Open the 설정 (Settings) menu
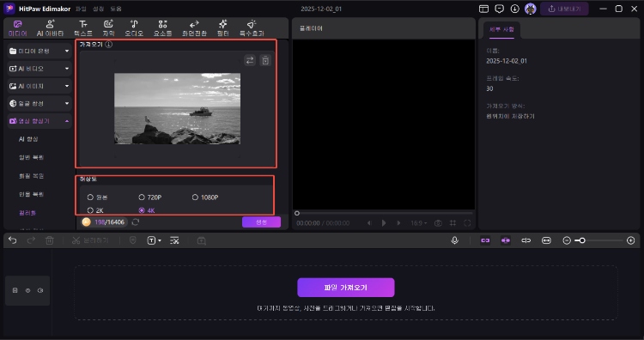This screenshot has width=644, height=340. click(98, 9)
